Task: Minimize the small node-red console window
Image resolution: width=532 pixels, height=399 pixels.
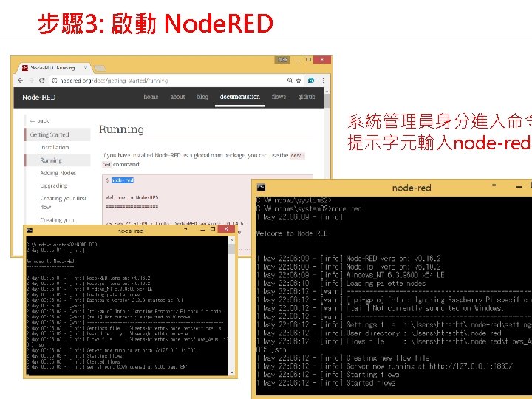Action: tap(202, 230)
